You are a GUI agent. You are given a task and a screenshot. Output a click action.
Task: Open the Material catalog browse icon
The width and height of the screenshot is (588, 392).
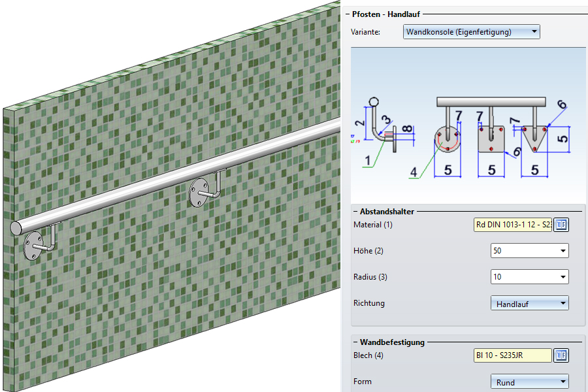[x=561, y=225]
